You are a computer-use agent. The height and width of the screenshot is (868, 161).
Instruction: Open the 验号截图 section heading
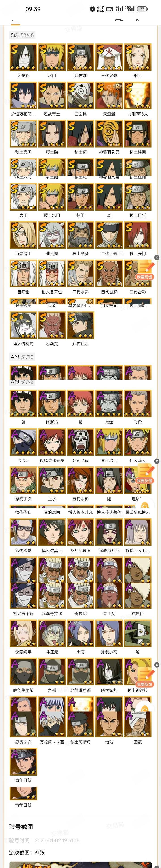(x=21, y=827)
